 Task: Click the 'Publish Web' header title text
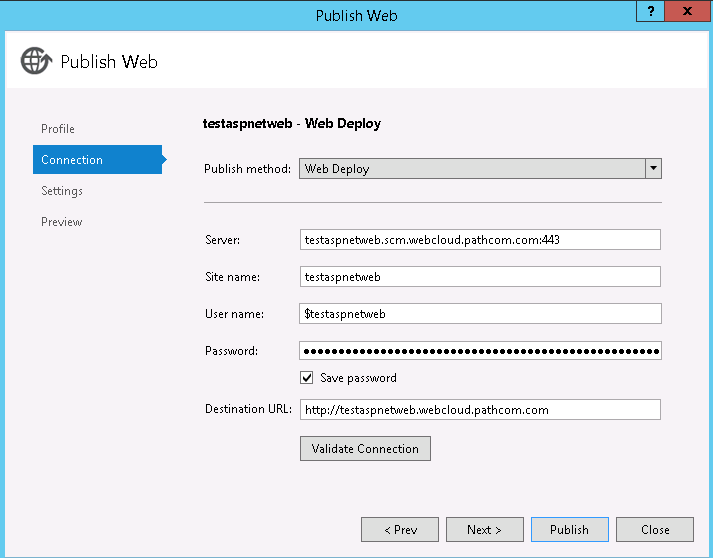109,61
